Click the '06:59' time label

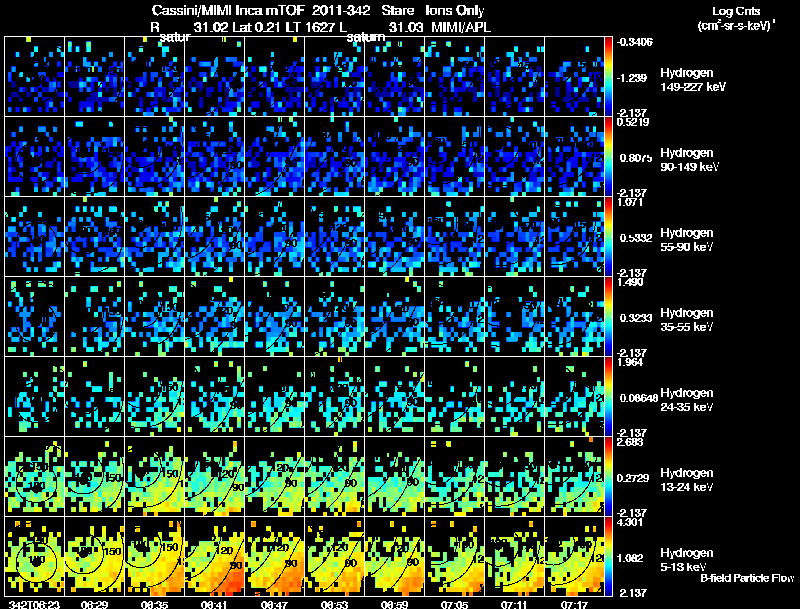click(x=395, y=604)
